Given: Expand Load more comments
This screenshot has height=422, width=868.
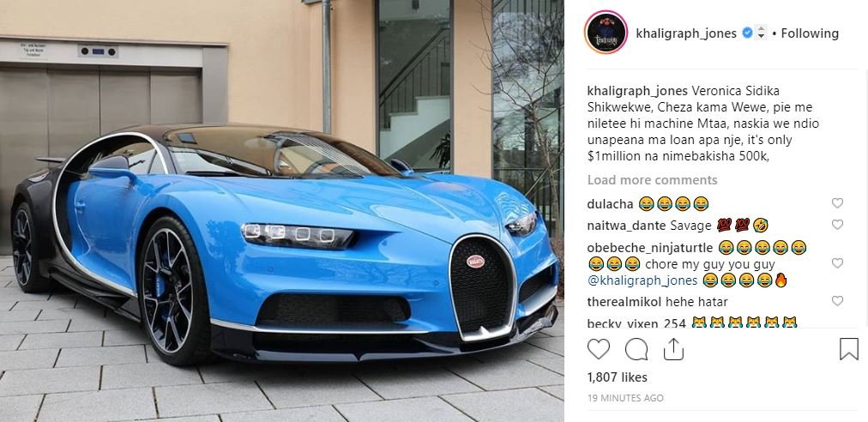Looking at the screenshot, I should point(652,180).
